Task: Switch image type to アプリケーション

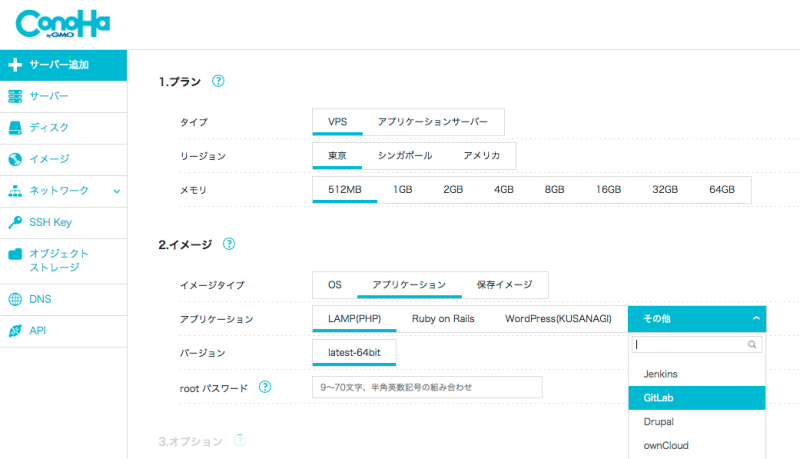Action: [x=409, y=285]
